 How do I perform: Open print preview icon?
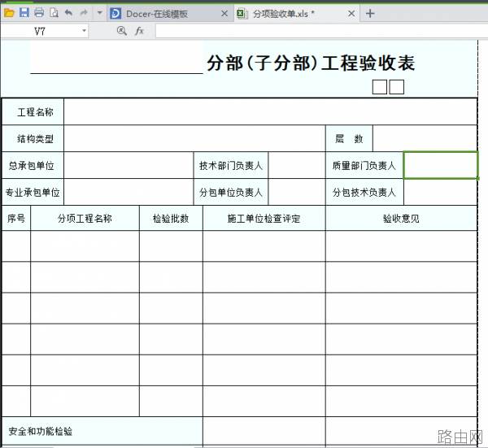[x=54, y=13]
